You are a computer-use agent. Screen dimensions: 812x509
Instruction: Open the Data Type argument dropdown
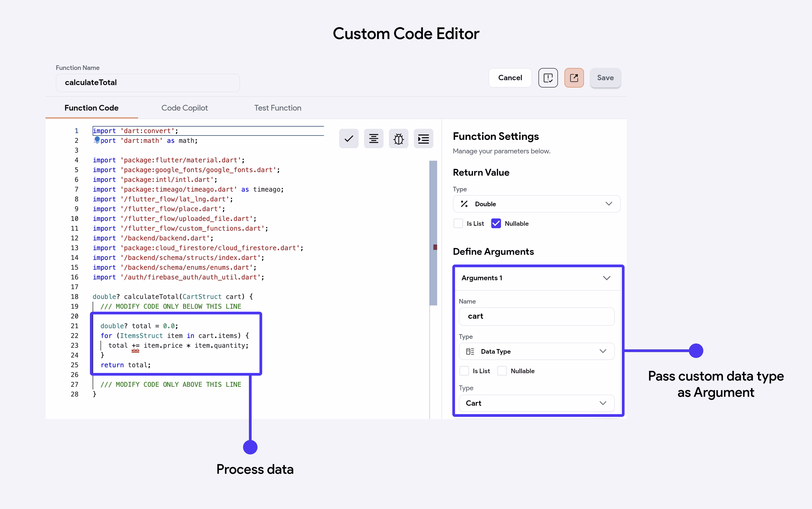(x=537, y=352)
